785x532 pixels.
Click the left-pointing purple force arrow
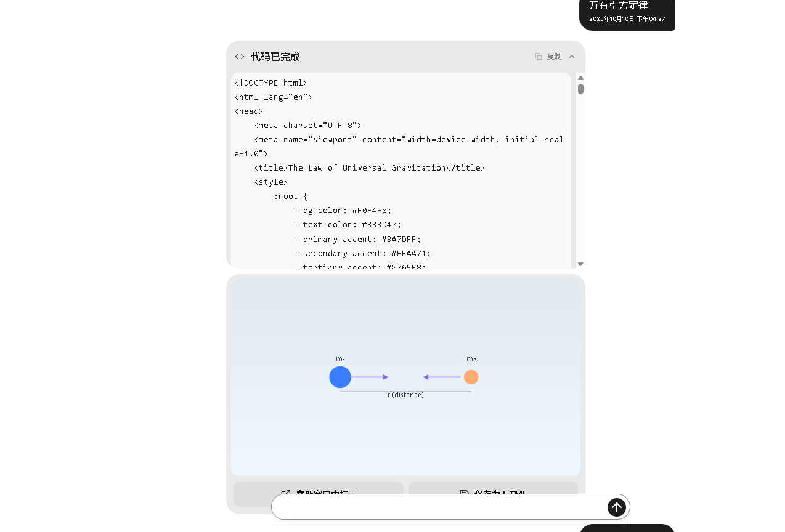pos(442,377)
